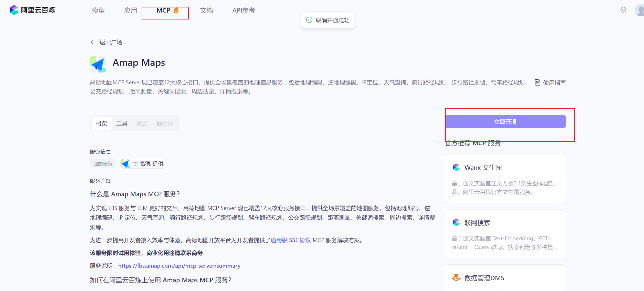Click the 服务信息 heading
The width and height of the screenshot is (644, 291).
click(x=100, y=152)
